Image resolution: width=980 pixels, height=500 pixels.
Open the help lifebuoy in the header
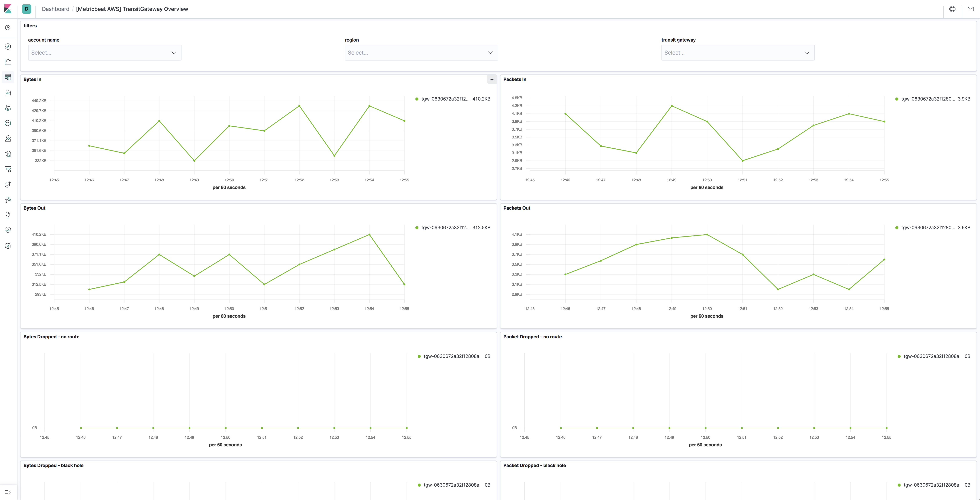[952, 9]
